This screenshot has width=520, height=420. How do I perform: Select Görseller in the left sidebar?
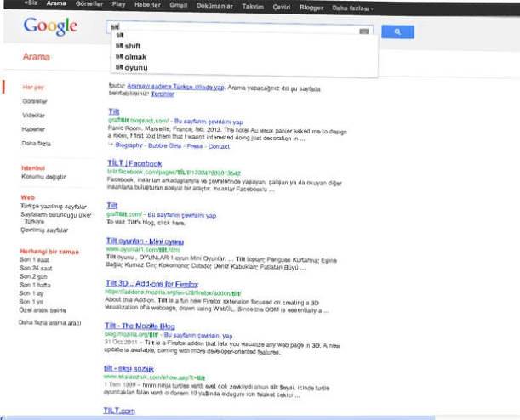point(35,101)
